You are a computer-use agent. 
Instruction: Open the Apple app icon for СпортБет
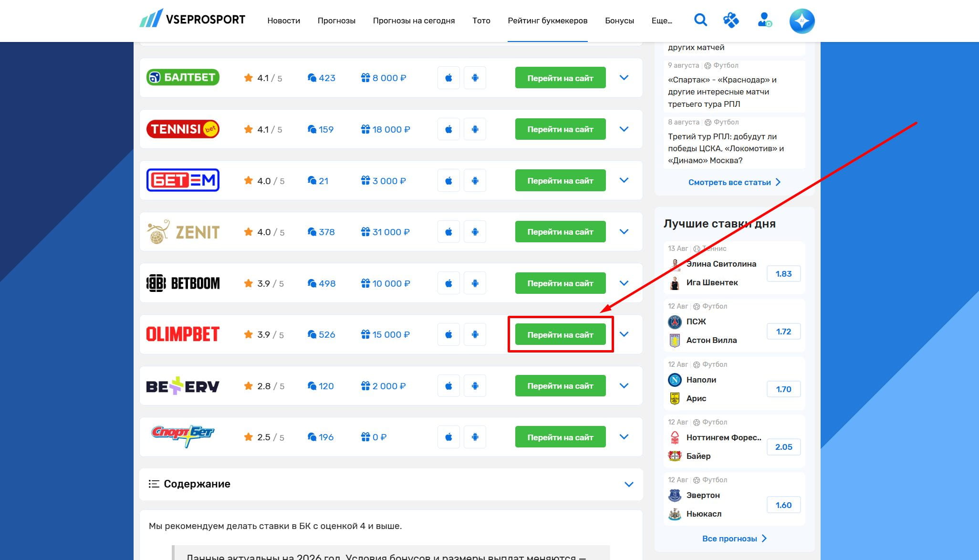[448, 437]
